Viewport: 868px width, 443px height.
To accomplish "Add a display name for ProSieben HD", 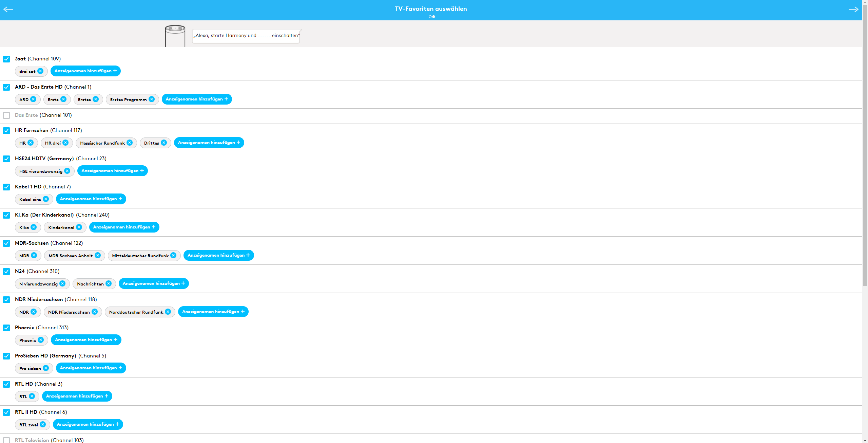I will (91, 368).
